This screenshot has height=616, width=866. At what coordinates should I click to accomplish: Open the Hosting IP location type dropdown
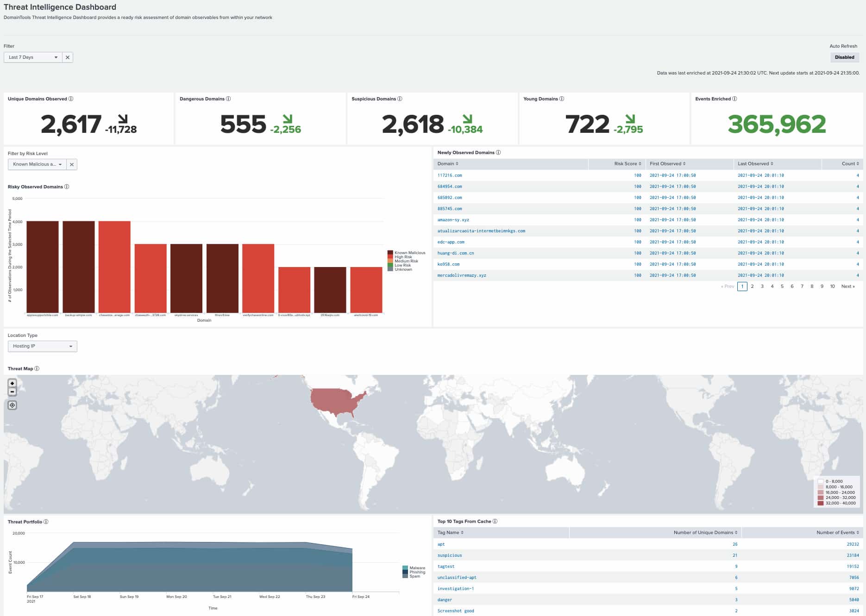pyautogui.click(x=43, y=346)
